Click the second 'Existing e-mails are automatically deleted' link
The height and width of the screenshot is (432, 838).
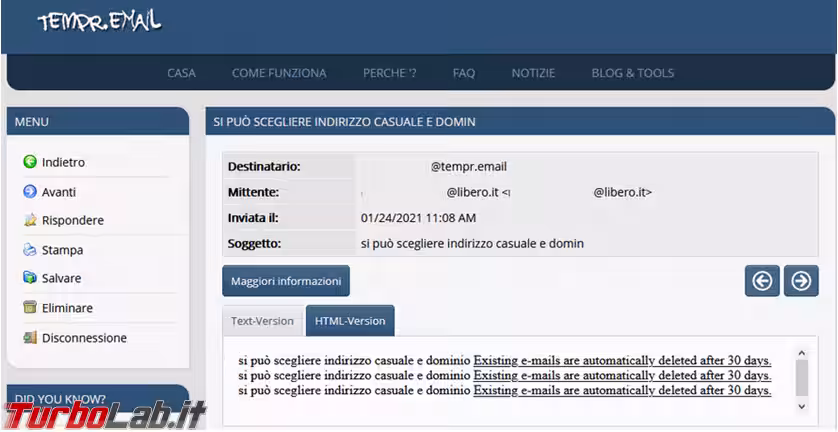pos(622,375)
